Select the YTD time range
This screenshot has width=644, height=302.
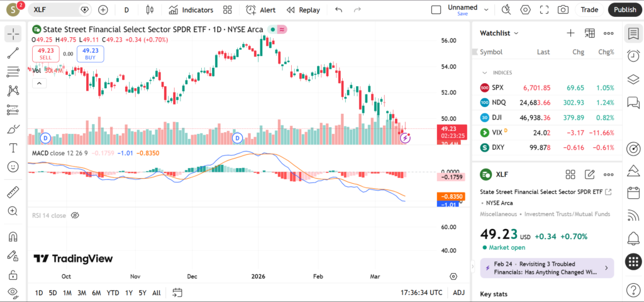coord(113,293)
